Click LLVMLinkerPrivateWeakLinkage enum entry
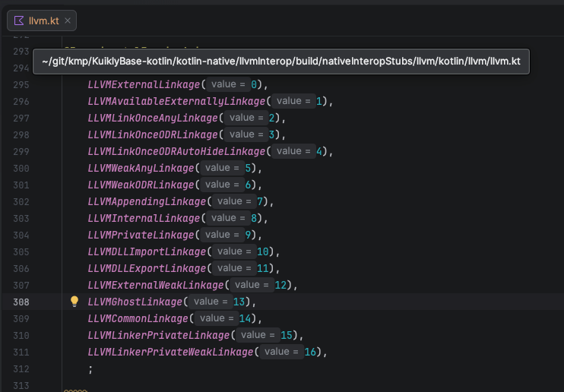 171,352
